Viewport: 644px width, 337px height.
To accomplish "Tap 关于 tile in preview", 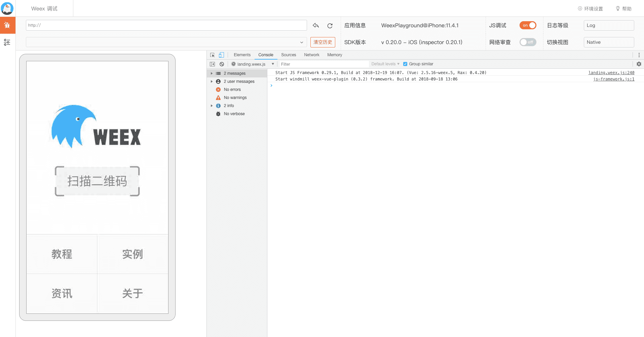I will pos(133,294).
